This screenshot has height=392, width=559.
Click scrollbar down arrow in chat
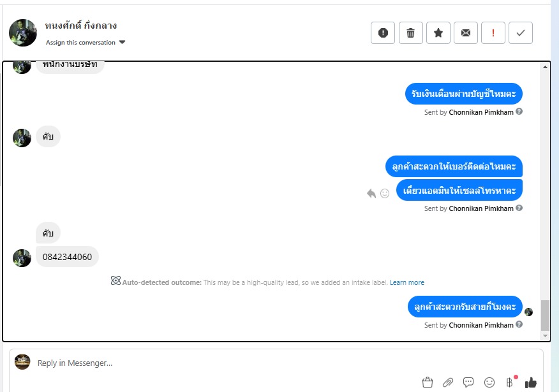[545, 336]
